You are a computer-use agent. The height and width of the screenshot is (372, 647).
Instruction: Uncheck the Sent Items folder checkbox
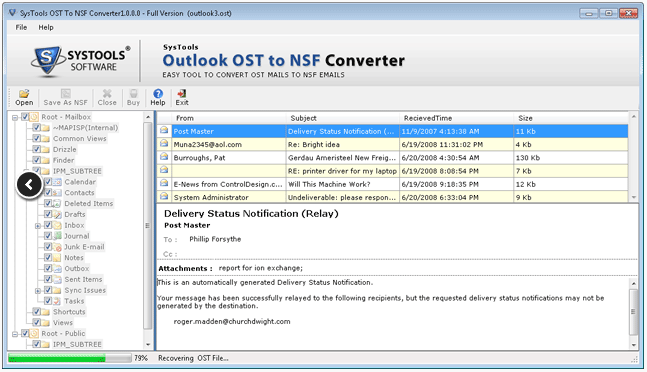[x=48, y=279]
